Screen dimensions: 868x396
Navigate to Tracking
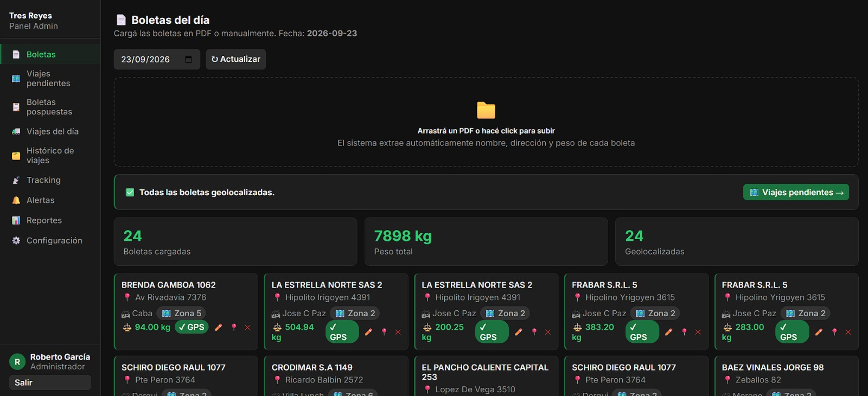pos(50,180)
